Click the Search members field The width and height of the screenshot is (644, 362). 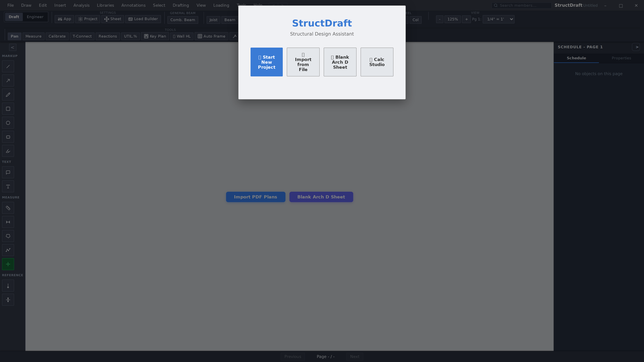[x=522, y=5]
